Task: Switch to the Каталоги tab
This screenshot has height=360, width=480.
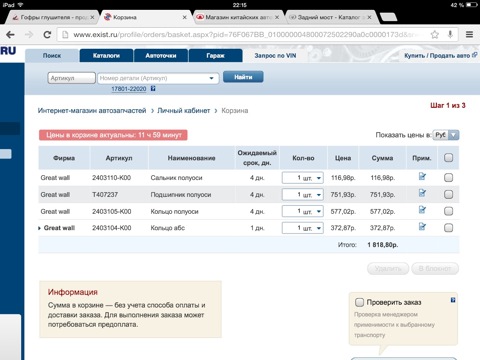Action: 106,56
